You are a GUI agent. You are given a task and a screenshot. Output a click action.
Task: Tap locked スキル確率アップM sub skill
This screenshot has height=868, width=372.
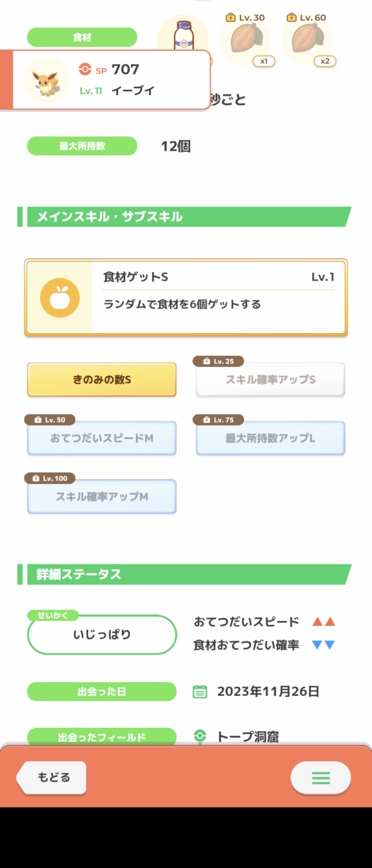click(102, 497)
